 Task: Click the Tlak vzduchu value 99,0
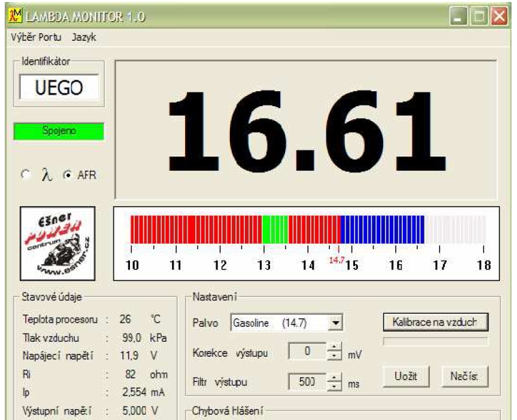click(x=131, y=338)
